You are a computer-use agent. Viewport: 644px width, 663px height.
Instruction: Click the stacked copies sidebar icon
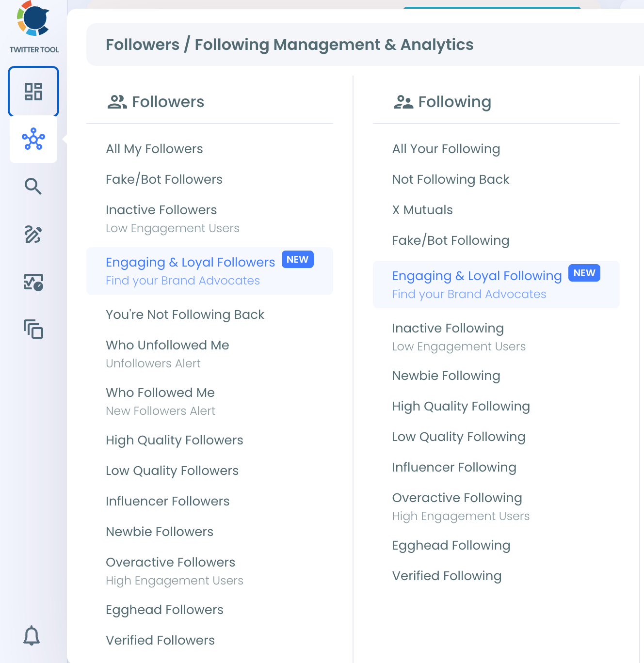[x=33, y=329]
